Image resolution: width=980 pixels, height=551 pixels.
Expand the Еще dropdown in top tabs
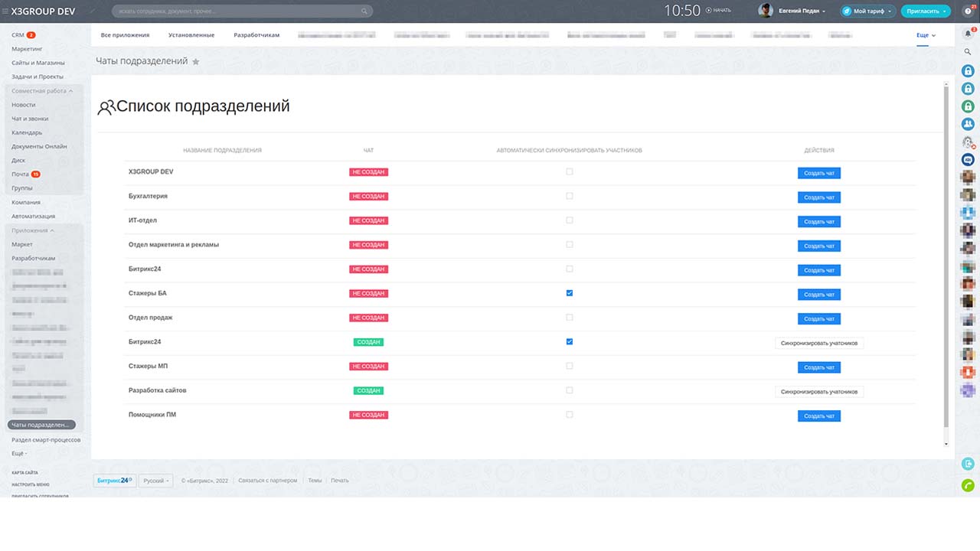click(x=926, y=35)
